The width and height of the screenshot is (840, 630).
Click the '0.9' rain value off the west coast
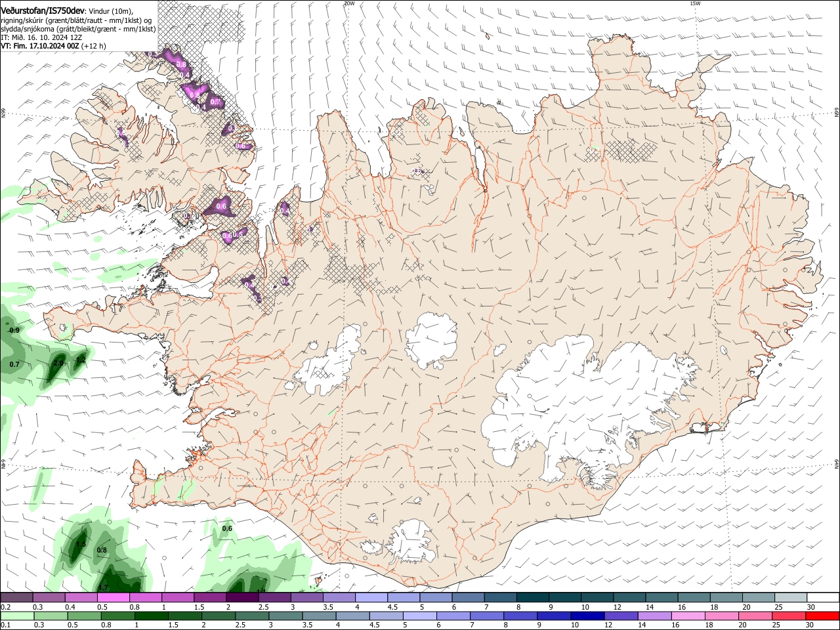(x=14, y=330)
